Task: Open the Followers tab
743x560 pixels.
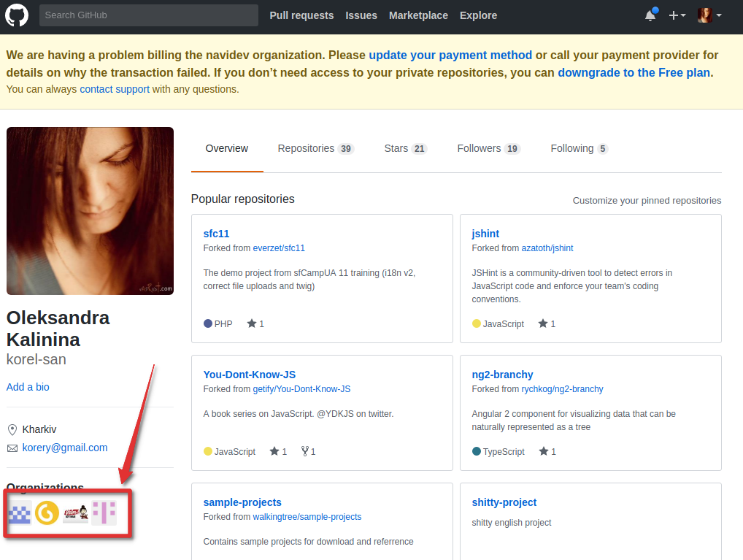Action: (x=482, y=148)
